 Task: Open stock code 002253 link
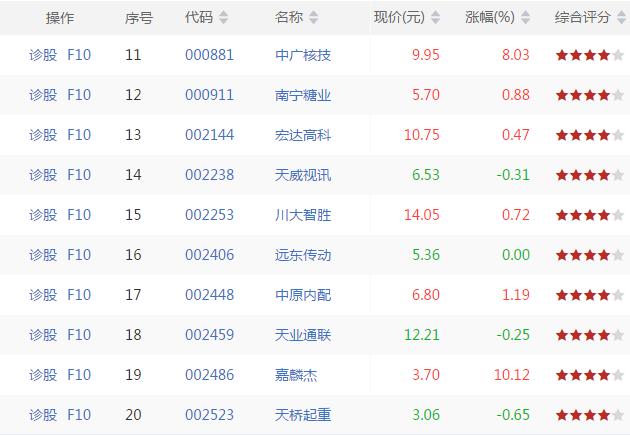(209, 215)
